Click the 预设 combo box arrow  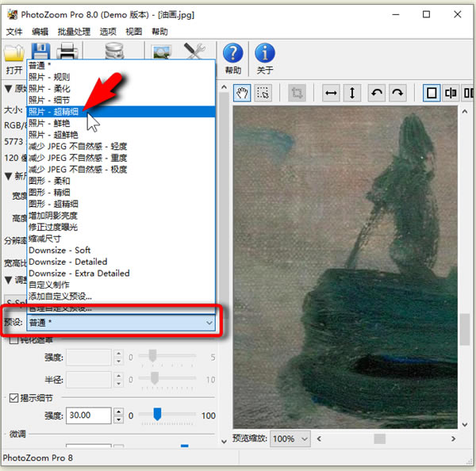coord(209,323)
